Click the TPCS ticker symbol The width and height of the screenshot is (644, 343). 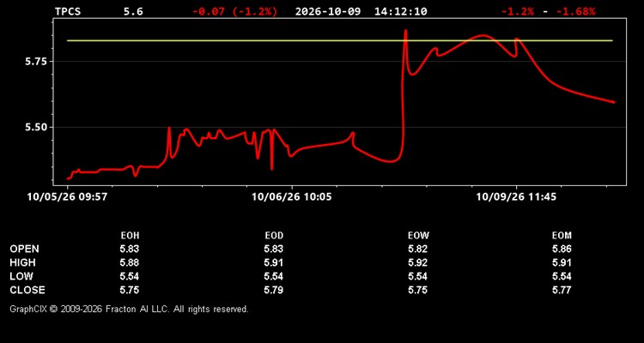[x=68, y=11]
